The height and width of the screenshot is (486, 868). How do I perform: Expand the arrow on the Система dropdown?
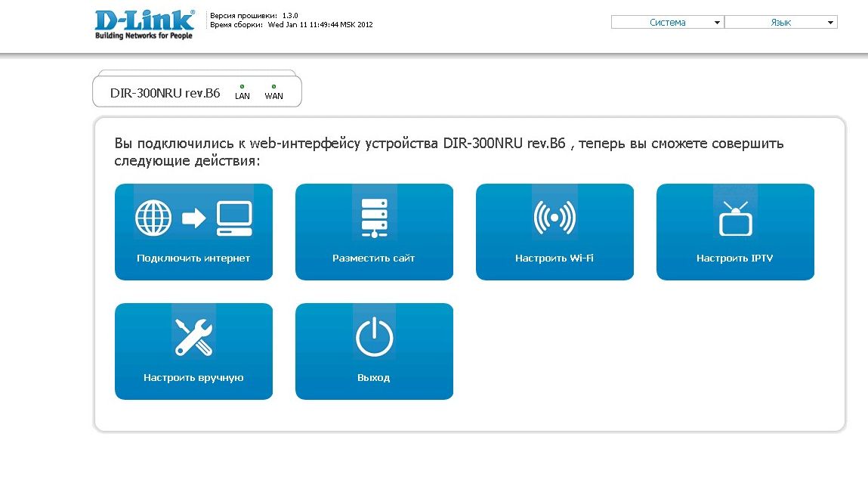[717, 23]
